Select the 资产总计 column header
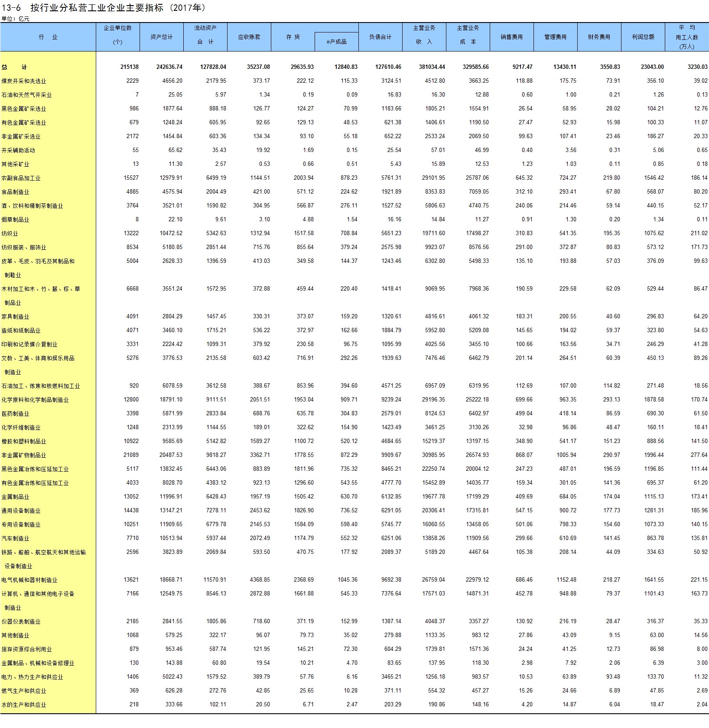Screen dimensions: 709x728 pos(161,37)
